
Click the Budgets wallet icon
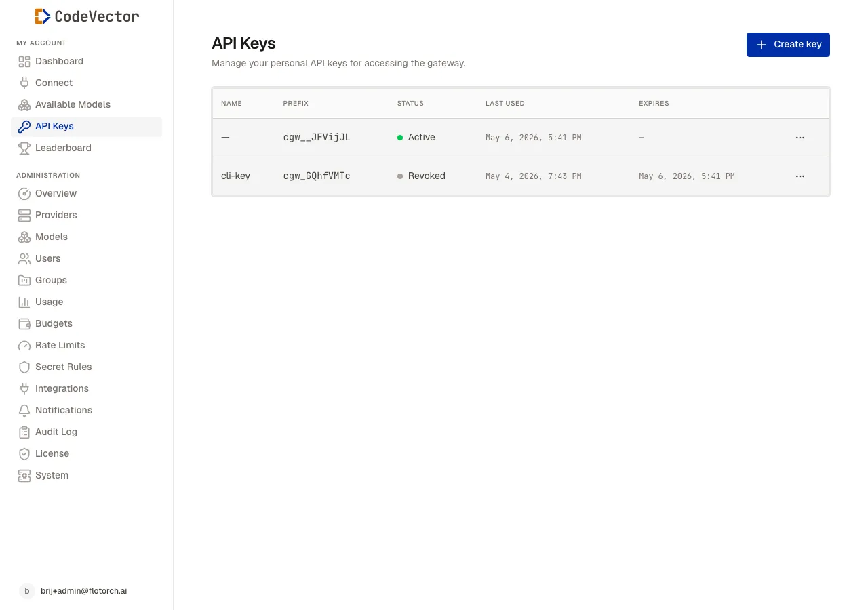coord(24,324)
